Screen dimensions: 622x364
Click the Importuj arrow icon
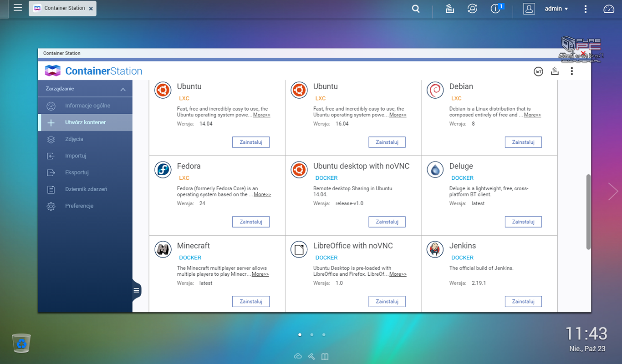coord(51,156)
